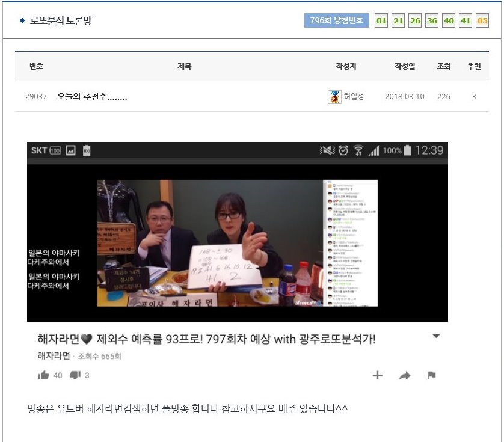The height and width of the screenshot is (442, 504).
Task: Sort by 작성일 column header
Action: click(x=404, y=66)
